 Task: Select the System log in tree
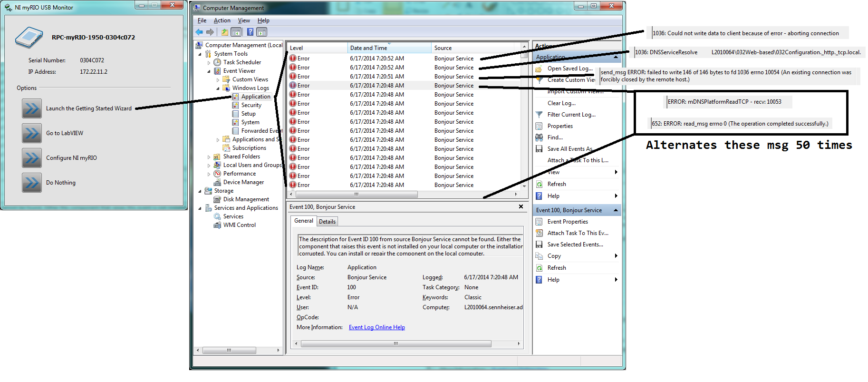250,122
